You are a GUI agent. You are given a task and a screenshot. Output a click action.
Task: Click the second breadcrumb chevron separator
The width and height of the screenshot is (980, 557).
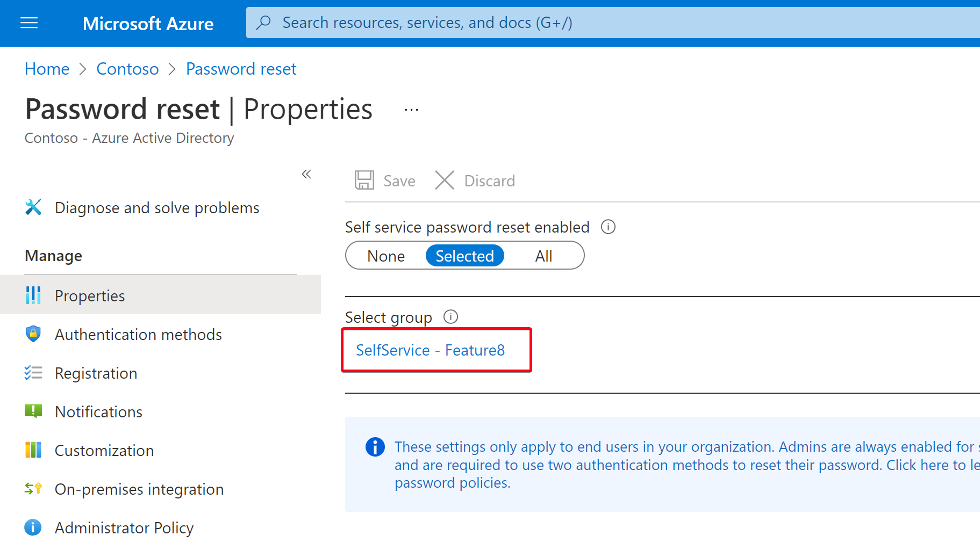coord(172,69)
